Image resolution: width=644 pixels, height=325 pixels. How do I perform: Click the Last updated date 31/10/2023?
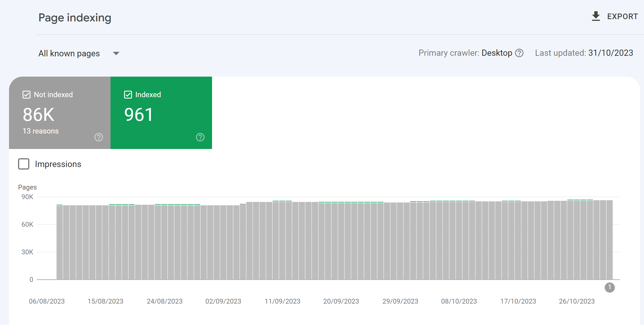click(x=610, y=53)
